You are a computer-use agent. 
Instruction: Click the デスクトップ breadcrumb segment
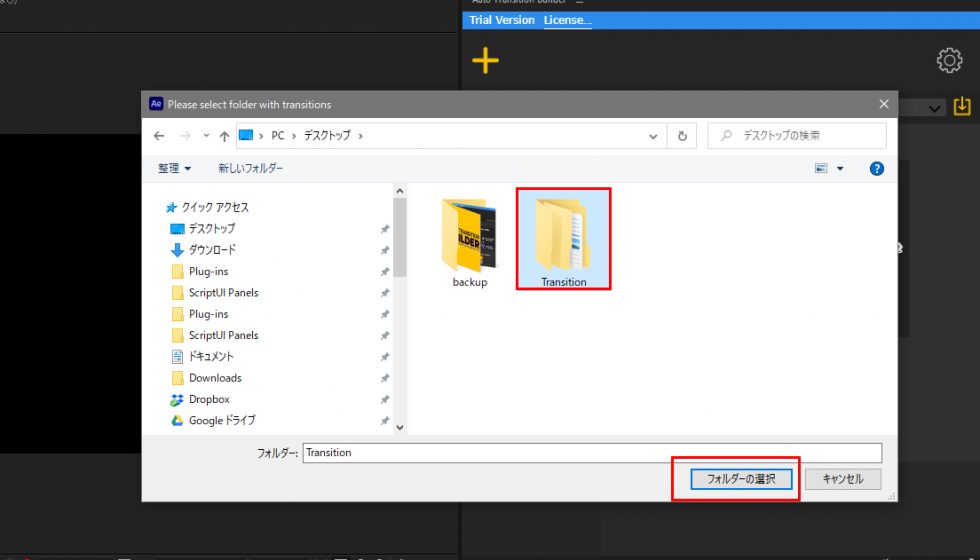point(327,136)
